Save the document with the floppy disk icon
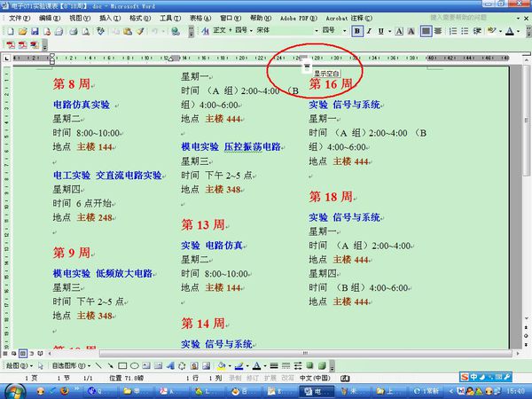Screen dimensions: 532x399 point(35,32)
